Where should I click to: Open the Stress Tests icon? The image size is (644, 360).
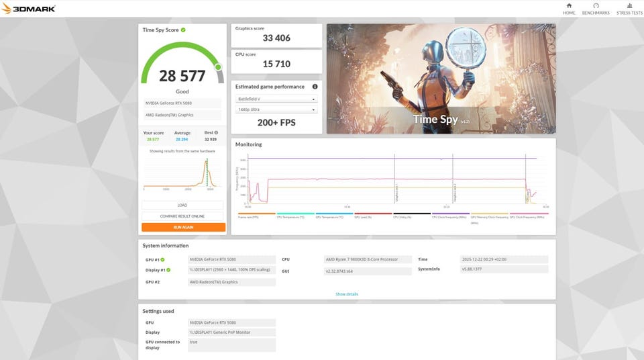(629, 6)
